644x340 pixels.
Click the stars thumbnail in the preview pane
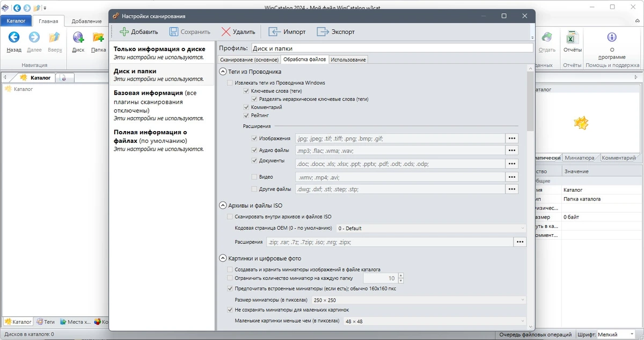point(581,123)
